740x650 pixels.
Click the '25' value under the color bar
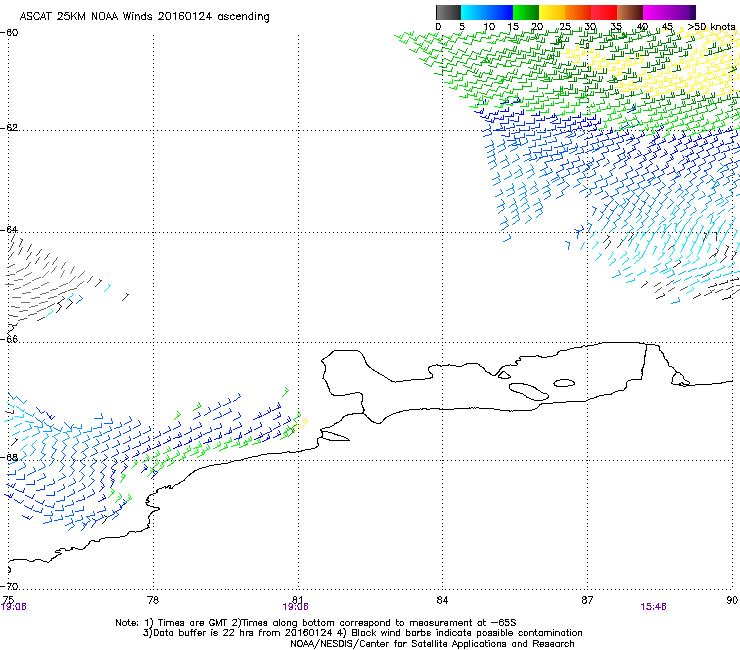coord(565,27)
